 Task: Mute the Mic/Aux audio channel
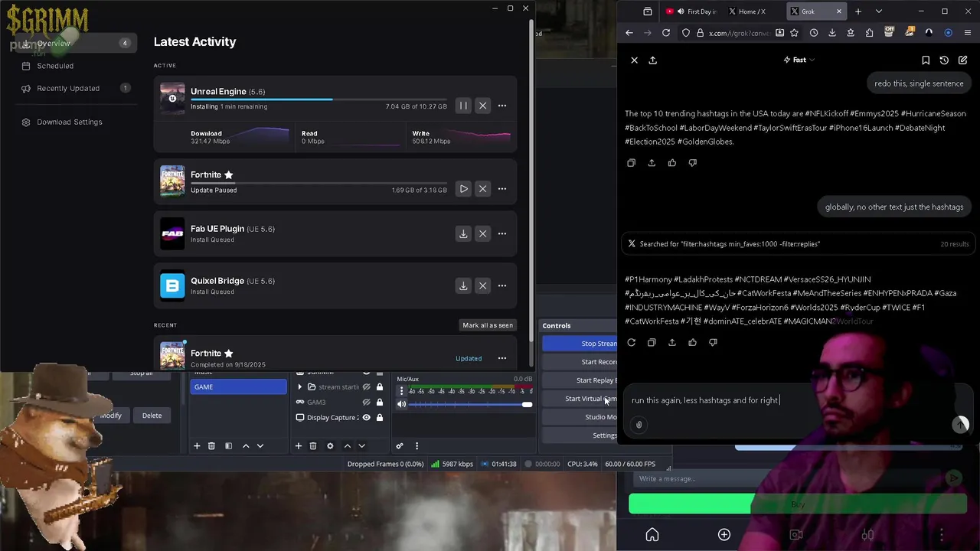coord(401,404)
